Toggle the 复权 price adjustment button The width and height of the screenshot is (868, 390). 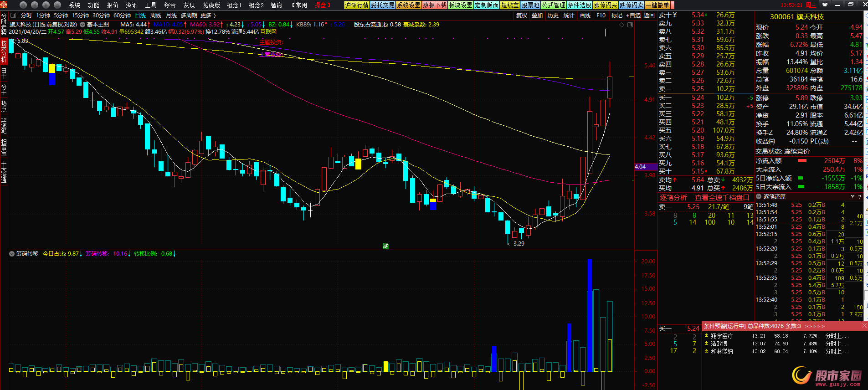(522, 15)
